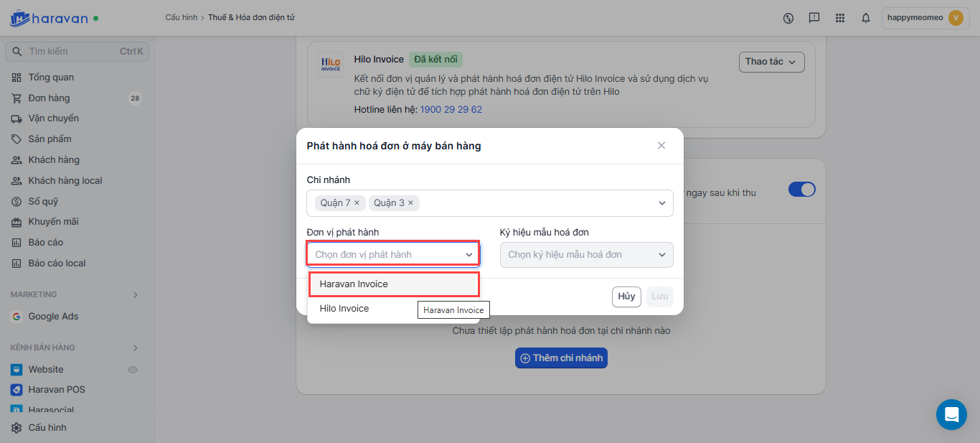Open the chat support bubble
The image size is (980, 443).
click(951, 414)
